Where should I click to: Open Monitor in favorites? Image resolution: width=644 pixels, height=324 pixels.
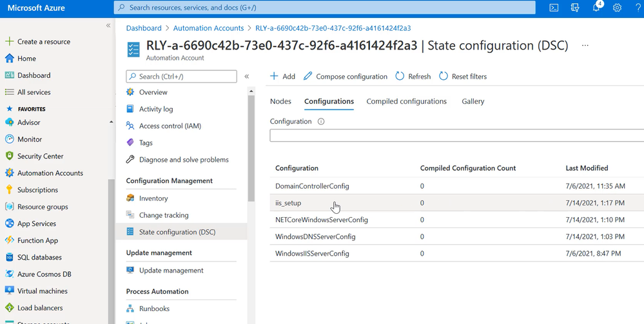coord(30,139)
